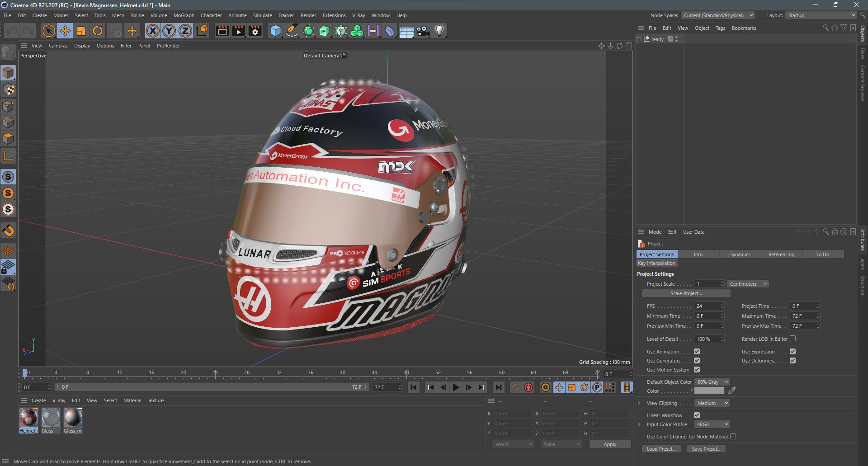
Task: Switch to the Referencing tab
Action: click(781, 254)
